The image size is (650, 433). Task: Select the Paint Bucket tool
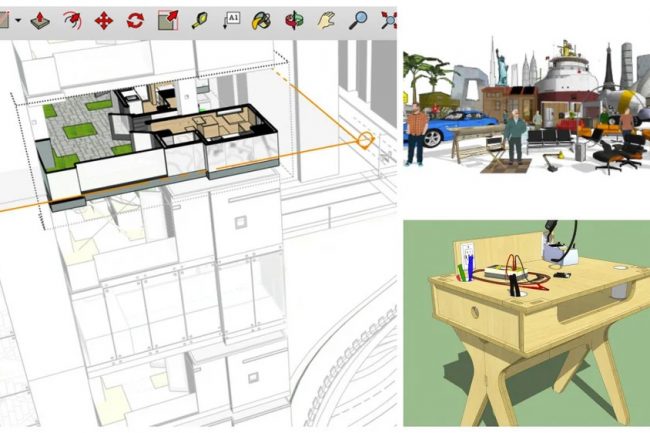[261, 19]
